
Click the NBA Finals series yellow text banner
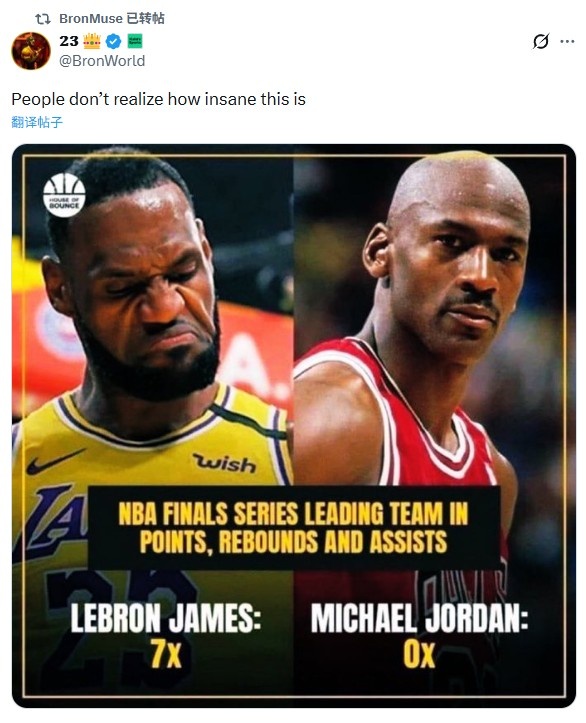click(x=294, y=527)
